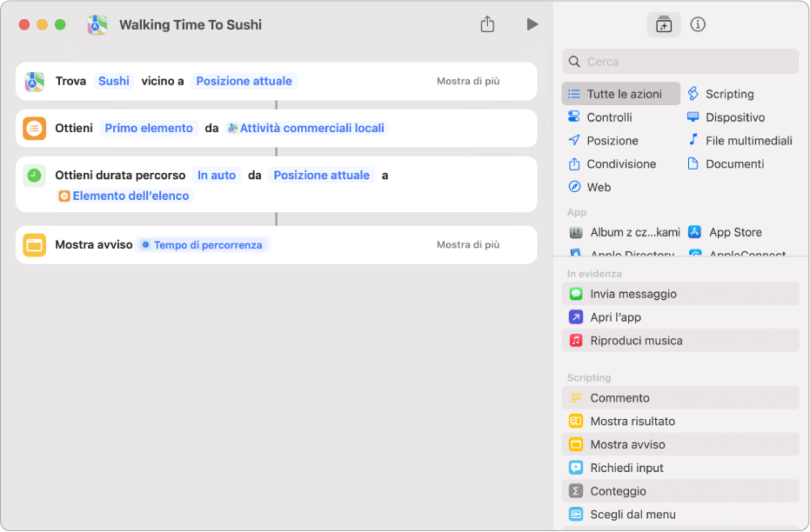Open the action library panel icon
This screenshot has height=532, width=810.
[664, 24]
